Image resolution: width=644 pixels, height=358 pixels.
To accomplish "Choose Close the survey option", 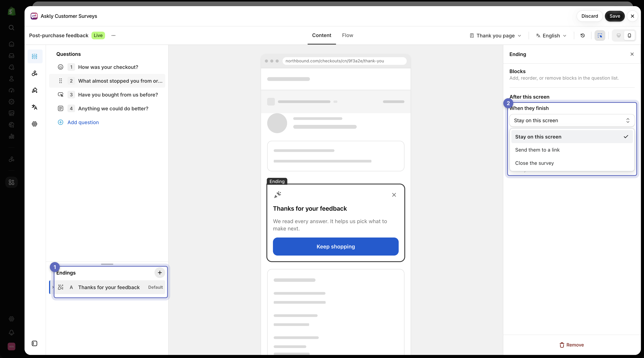I will pyautogui.click(x=572, y=163).
